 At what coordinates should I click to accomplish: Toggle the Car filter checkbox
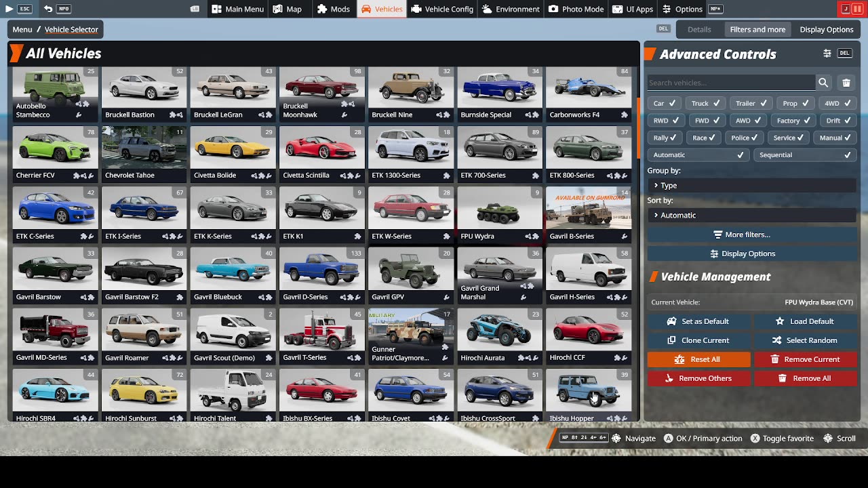[x=665, y=103]
